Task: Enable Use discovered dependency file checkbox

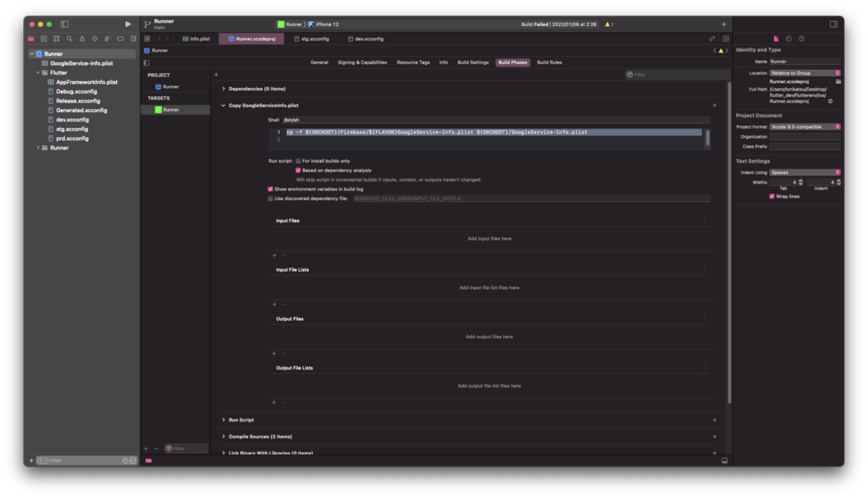Action: point(271,198)
